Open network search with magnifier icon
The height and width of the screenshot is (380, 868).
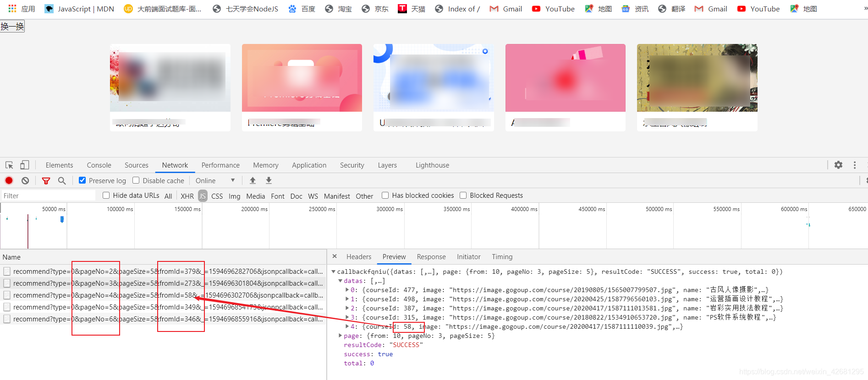click(x=62, y=180)
